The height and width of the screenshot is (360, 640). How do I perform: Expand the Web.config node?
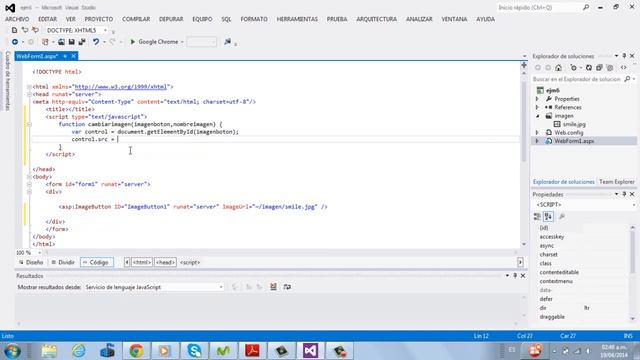click(537, 133)
